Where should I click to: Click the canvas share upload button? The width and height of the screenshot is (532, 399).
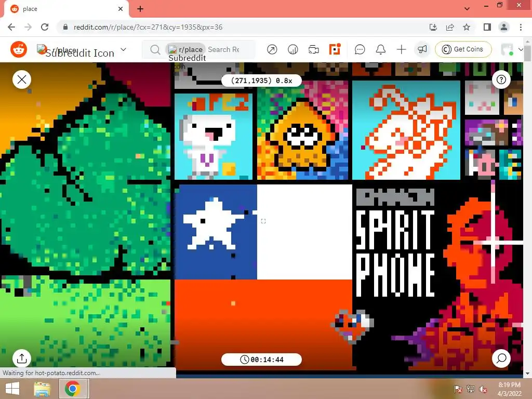[22, 358]
